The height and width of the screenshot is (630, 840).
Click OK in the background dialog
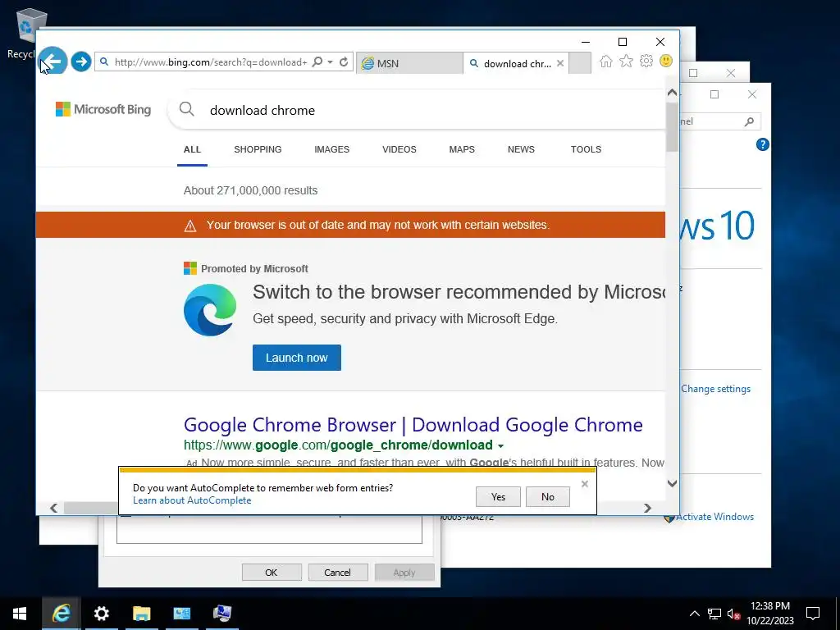coord(272,573)
